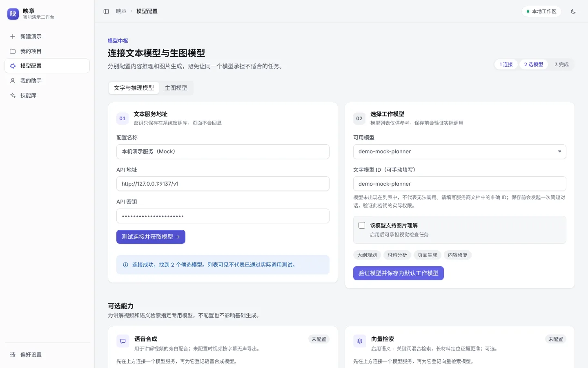Click the person icon for 我的助手
The height and width of the screenshot is (368, 588).
(13, 81)
